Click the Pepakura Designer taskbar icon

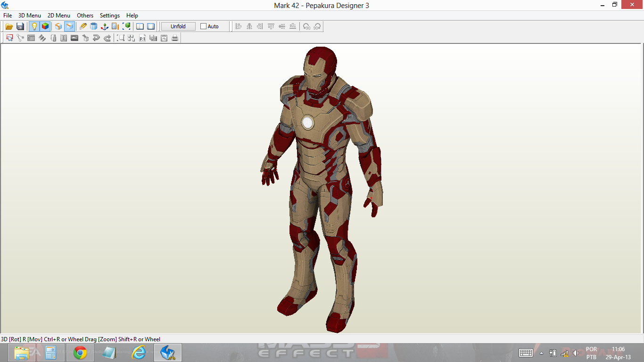168,353
